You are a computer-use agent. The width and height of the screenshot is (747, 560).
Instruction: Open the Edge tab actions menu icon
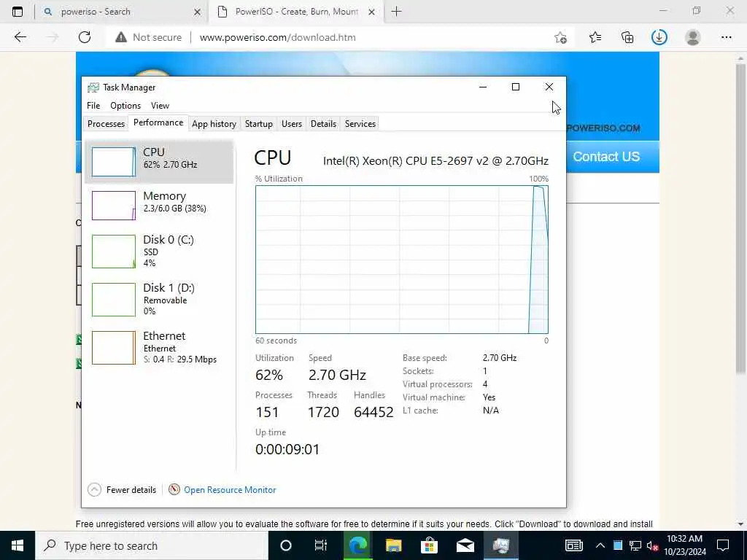(18, 12)
